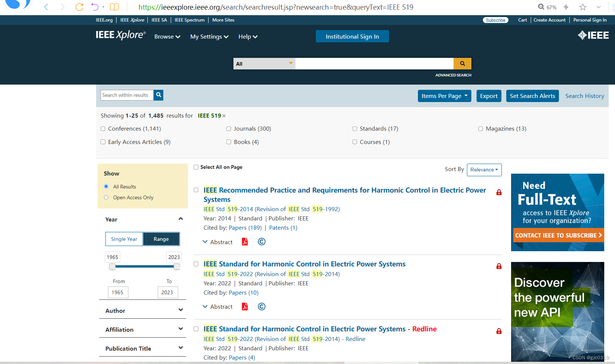Open PDF icon for 519-2022 Revision of 519-2014
This screenshot has height=364, width=615.
[245, 306]
